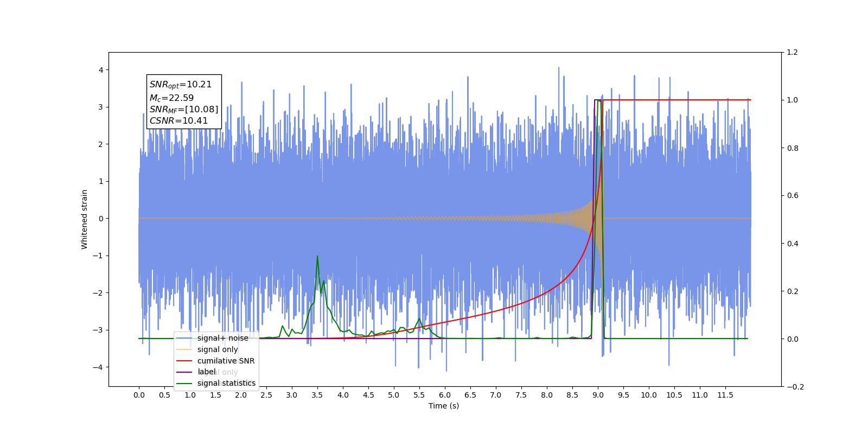Click the SNR MF=[10.08] annotation line
Viewport: 868px width, 434px height.
point(184,110)
